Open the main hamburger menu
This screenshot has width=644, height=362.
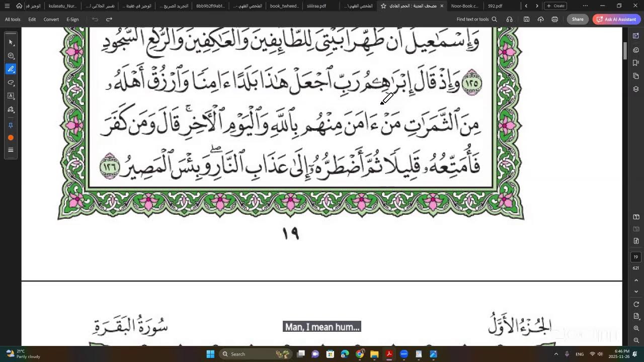tap(7, 6)
